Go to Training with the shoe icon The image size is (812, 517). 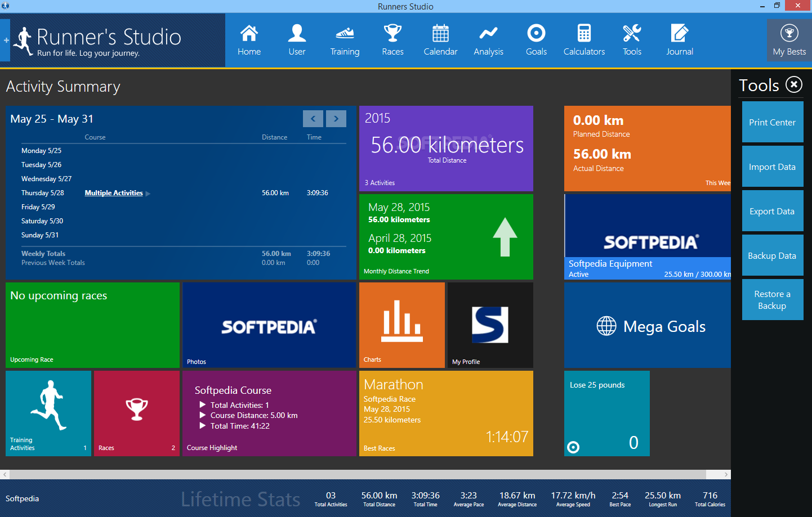[x=345, y=40]
